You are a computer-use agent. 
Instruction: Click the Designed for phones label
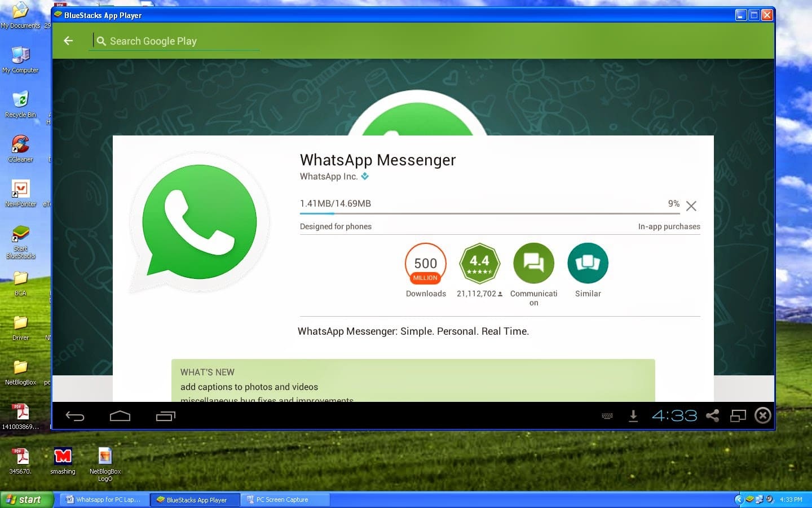pyautogui.click(x=336, y=226)
